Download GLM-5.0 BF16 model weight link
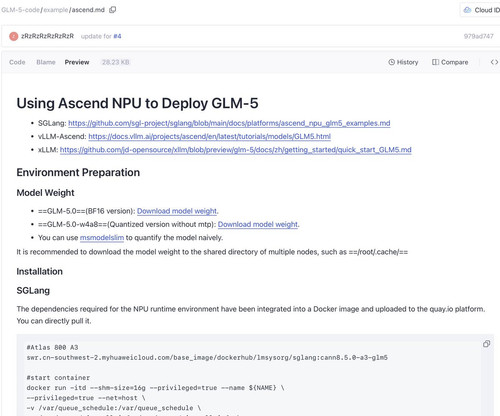Image resolution: width=500 pixels, height=416 pixels. coord(177,211)
